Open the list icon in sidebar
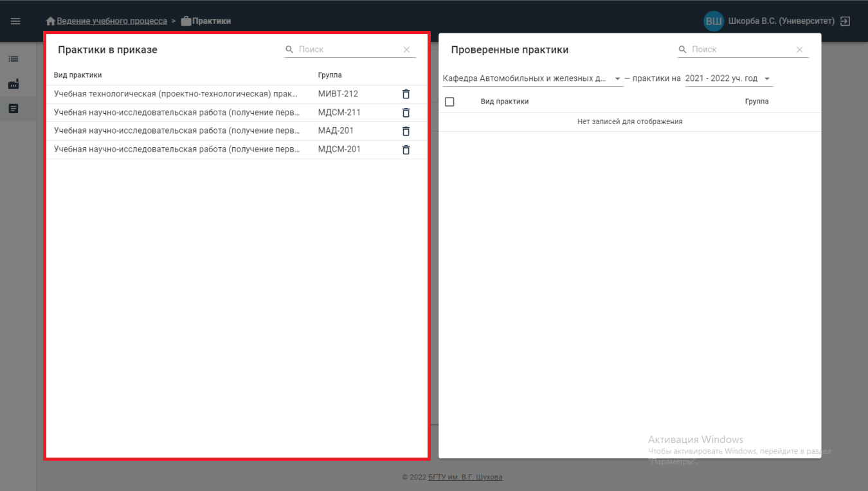Viewport: 868px width, 491px height. (14, 59)
